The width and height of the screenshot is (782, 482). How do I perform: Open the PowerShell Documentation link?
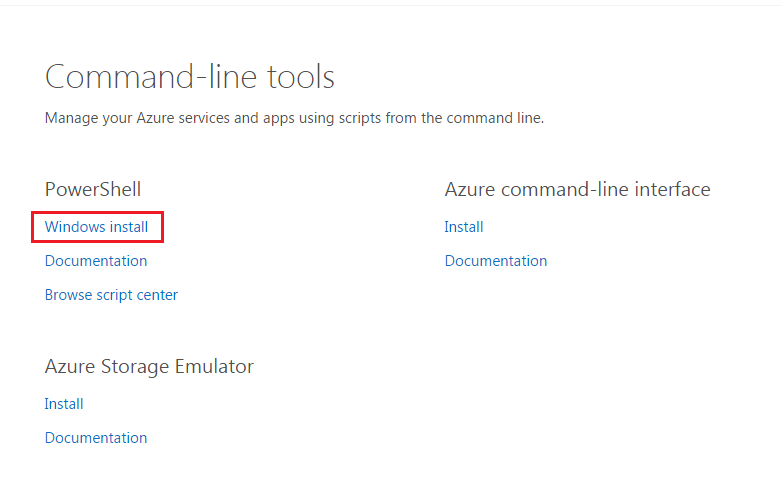click(96, 261)
